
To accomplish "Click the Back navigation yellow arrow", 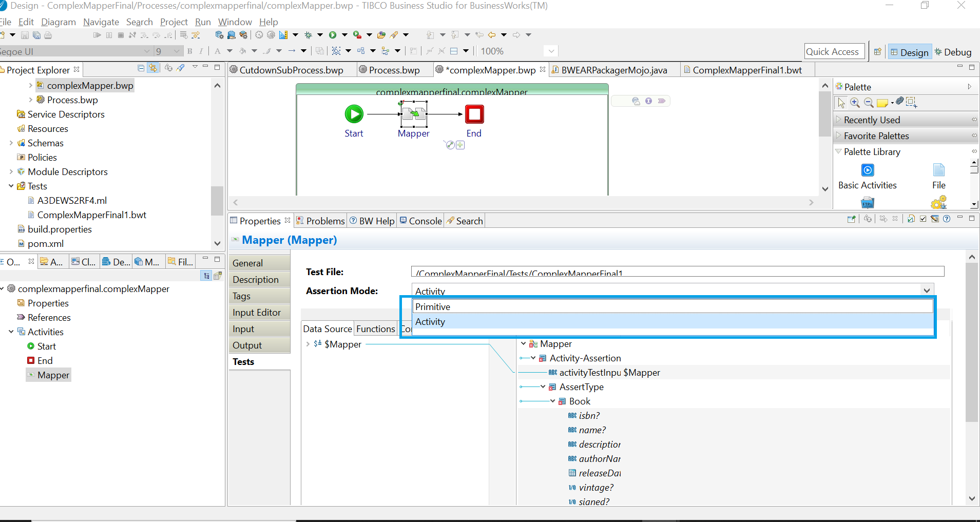I will click(492, 35).
